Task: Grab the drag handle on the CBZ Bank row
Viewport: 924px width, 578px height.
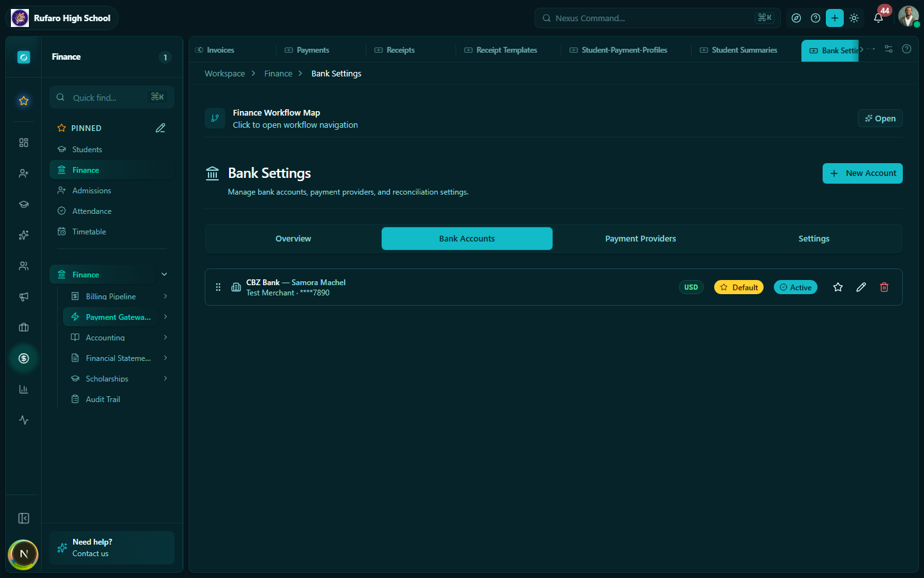Action: tap(218, 287)
